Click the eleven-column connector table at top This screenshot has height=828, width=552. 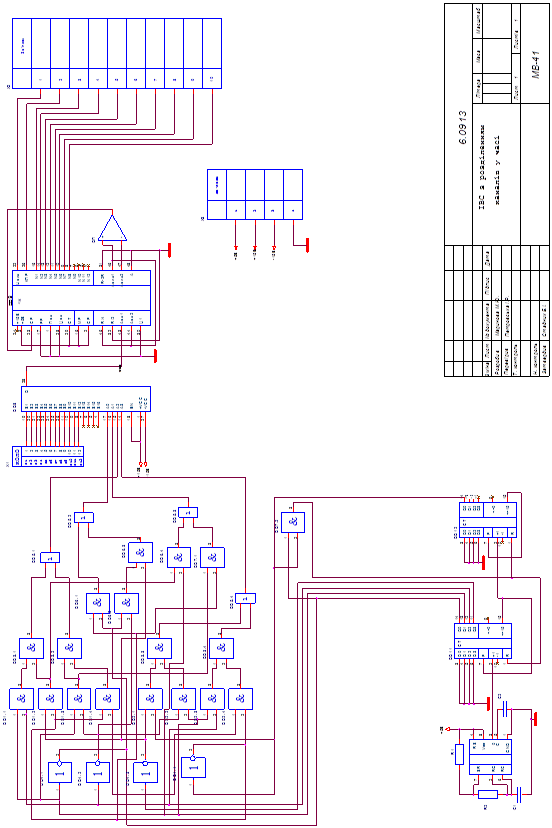click(117, 53)
